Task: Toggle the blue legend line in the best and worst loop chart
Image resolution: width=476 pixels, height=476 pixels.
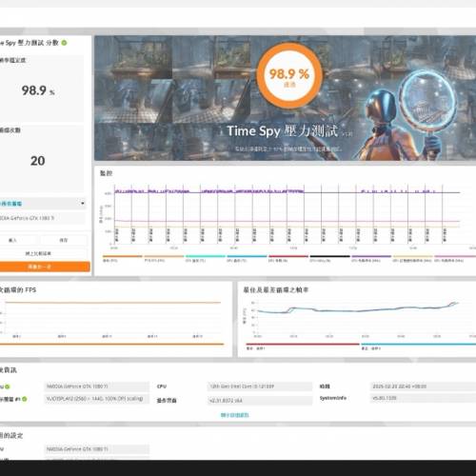Action: 418,344
